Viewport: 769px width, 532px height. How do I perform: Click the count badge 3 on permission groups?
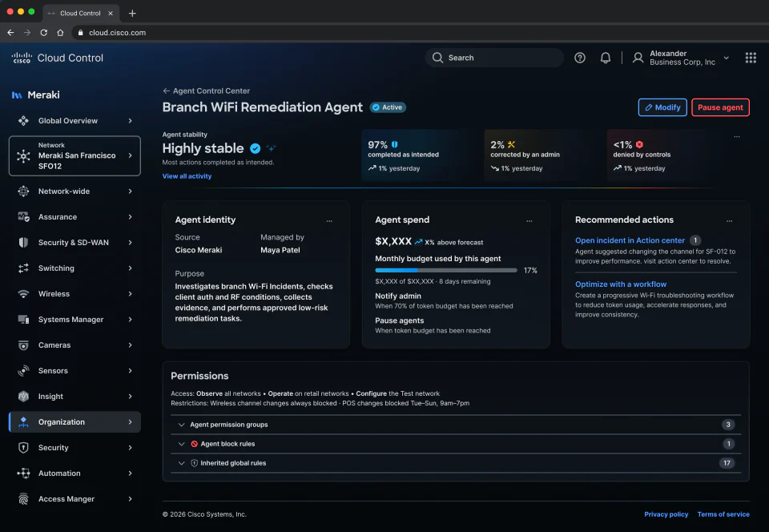pos(728,425)
